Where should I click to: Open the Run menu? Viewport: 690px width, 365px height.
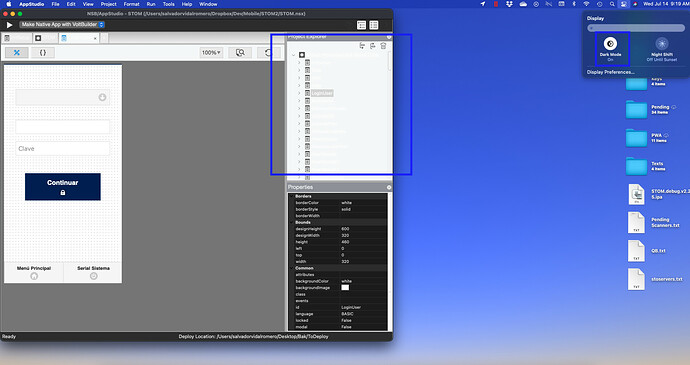151,4
